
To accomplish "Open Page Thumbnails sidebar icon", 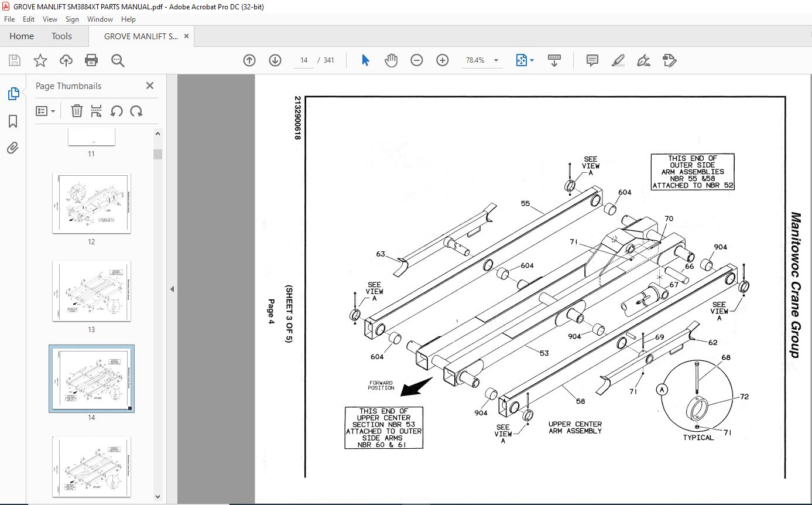I will click(13, 94).
